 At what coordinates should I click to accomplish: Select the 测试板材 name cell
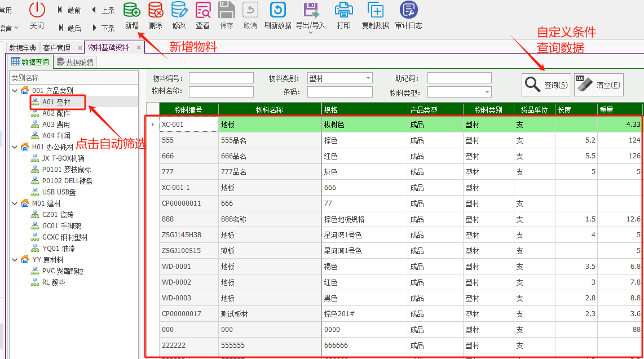(x=270, y=313)
